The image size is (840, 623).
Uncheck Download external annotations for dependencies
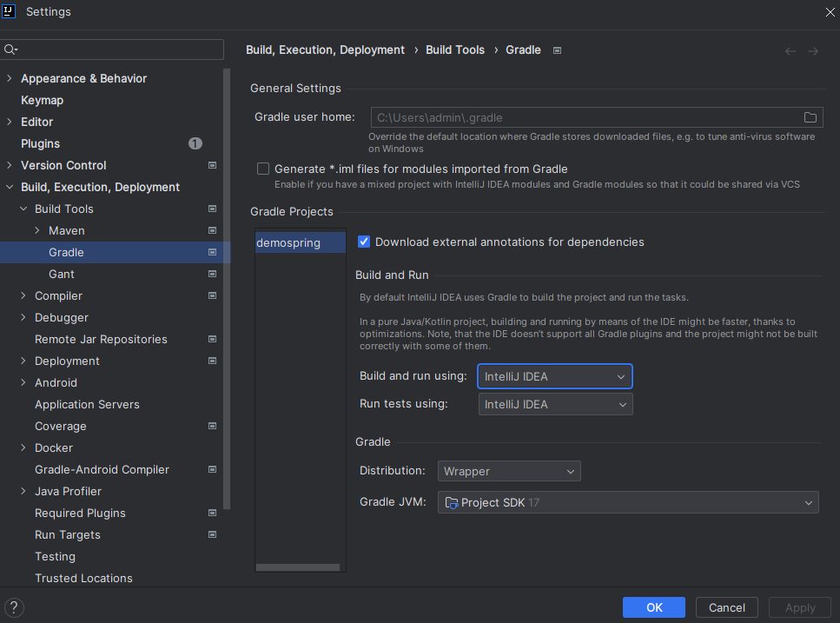click(364, 242)
